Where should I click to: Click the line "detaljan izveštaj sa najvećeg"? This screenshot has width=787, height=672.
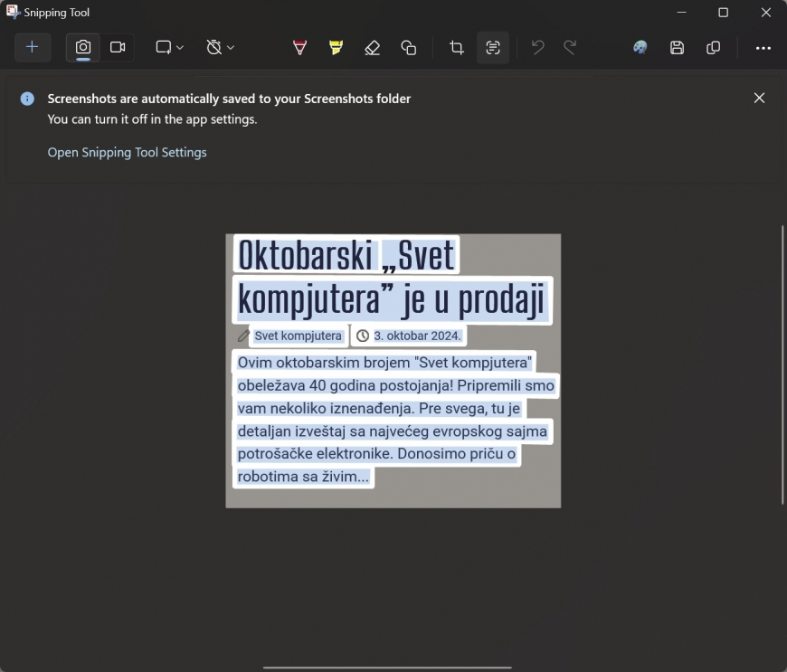(392, 431)
